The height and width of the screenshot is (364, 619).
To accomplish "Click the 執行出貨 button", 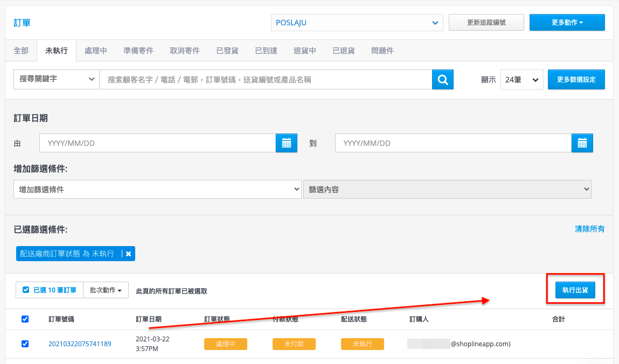I will [575, 290].
